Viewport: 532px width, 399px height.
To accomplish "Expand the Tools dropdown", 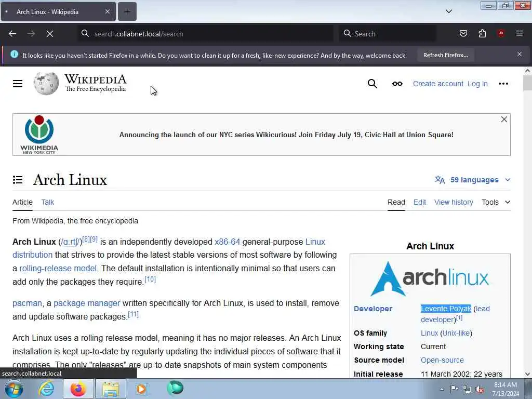I will coord(496,202).
